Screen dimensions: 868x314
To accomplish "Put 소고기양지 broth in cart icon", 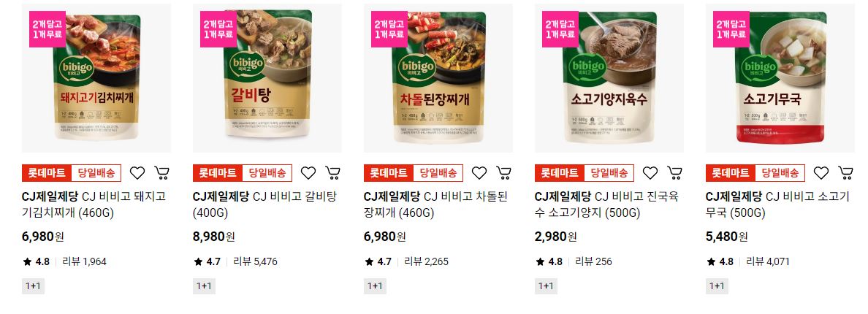I will pos(675,173).
